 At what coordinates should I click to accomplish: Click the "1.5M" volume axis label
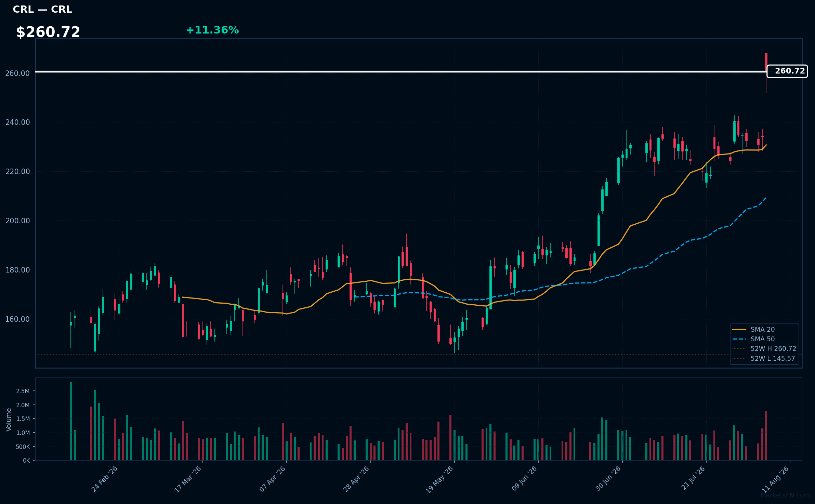(23, 419)
